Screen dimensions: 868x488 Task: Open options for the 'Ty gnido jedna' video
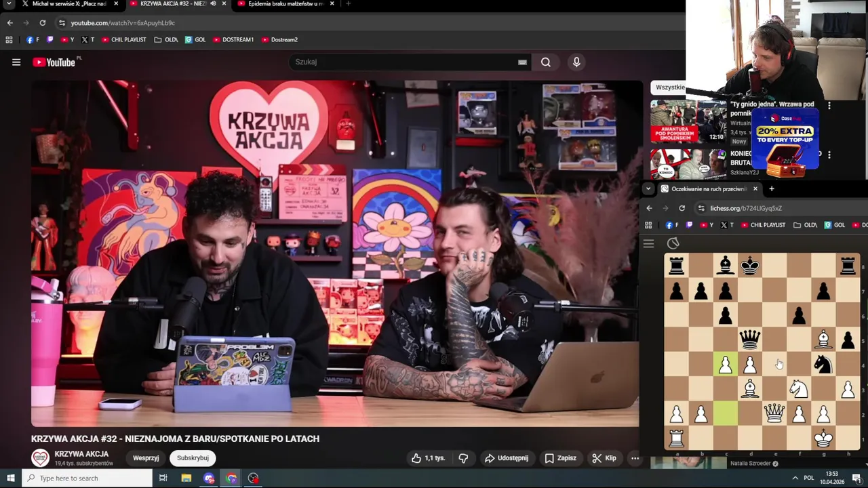pos(829,105)
